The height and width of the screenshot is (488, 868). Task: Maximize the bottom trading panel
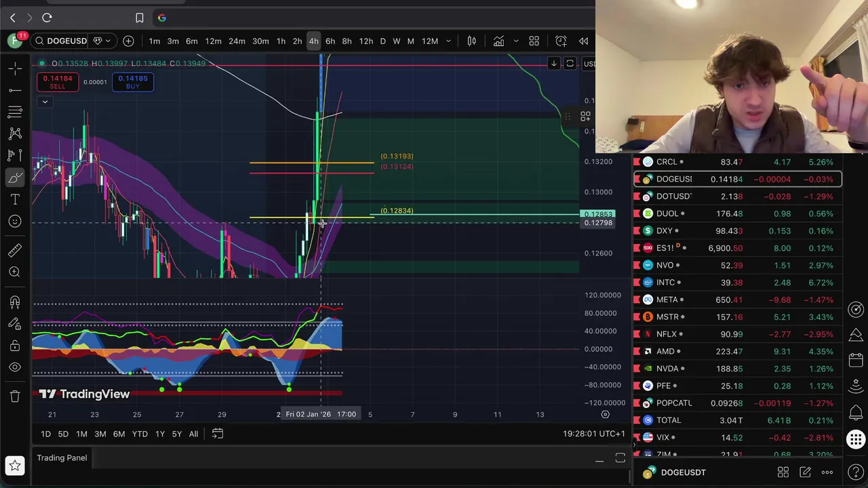pos(620,459)
